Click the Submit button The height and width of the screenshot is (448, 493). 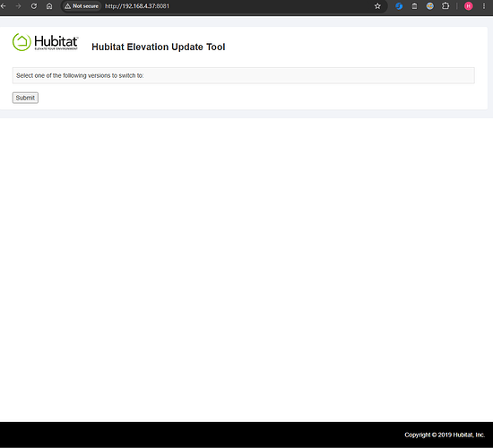pyautogui.click(x=25, y=98)
